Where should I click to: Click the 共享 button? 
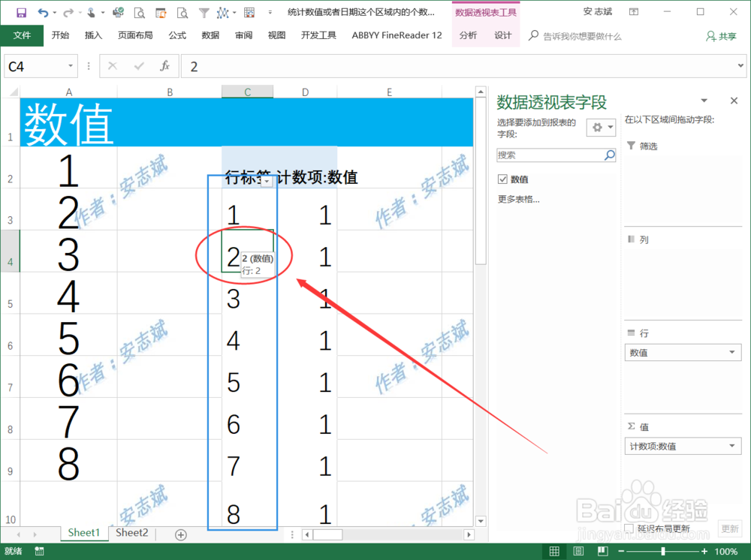[x=721, y=36]
